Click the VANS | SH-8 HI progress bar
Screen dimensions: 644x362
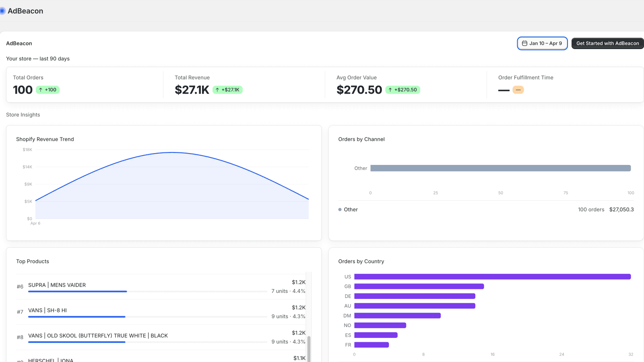pos(148,317)
